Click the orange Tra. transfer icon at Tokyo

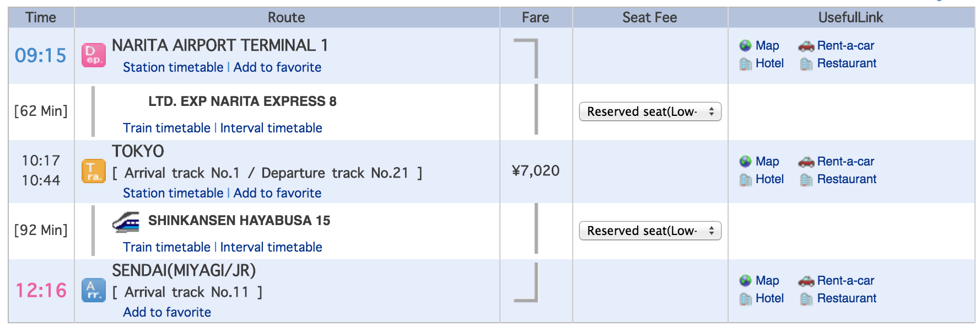coord(94,171)
